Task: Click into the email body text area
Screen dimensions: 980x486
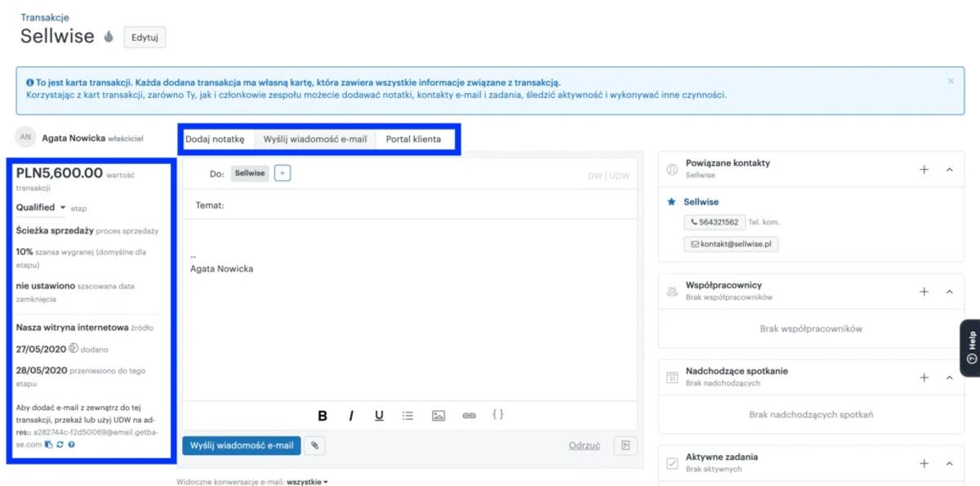Action: pyautogui.click(x=410, y=310)
